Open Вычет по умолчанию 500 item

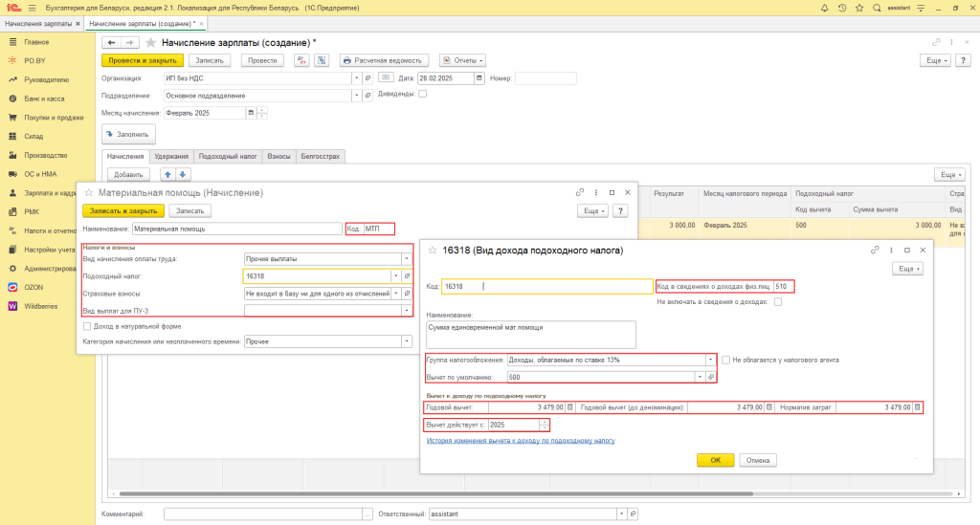point(711,377)
